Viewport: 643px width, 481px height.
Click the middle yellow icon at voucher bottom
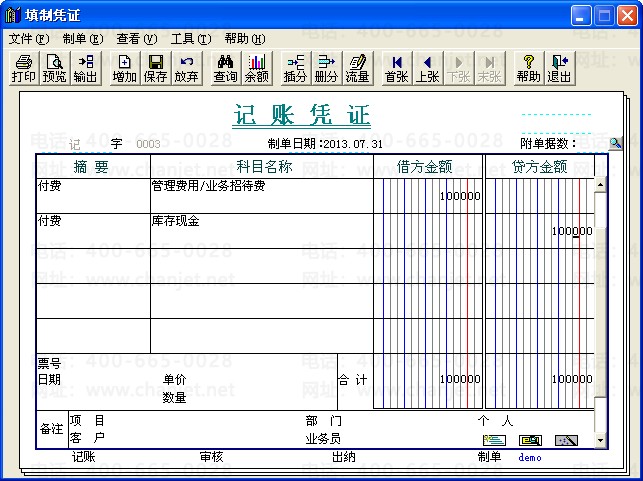tap(530, 440)
